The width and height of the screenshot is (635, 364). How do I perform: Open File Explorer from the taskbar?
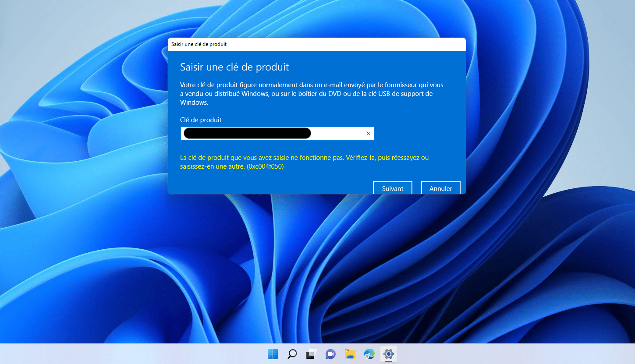click(350, 354)
